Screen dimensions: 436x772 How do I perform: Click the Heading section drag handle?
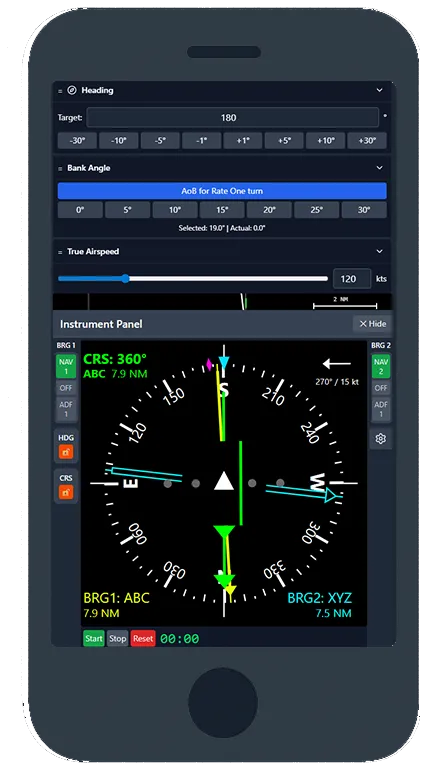(61, 91)
